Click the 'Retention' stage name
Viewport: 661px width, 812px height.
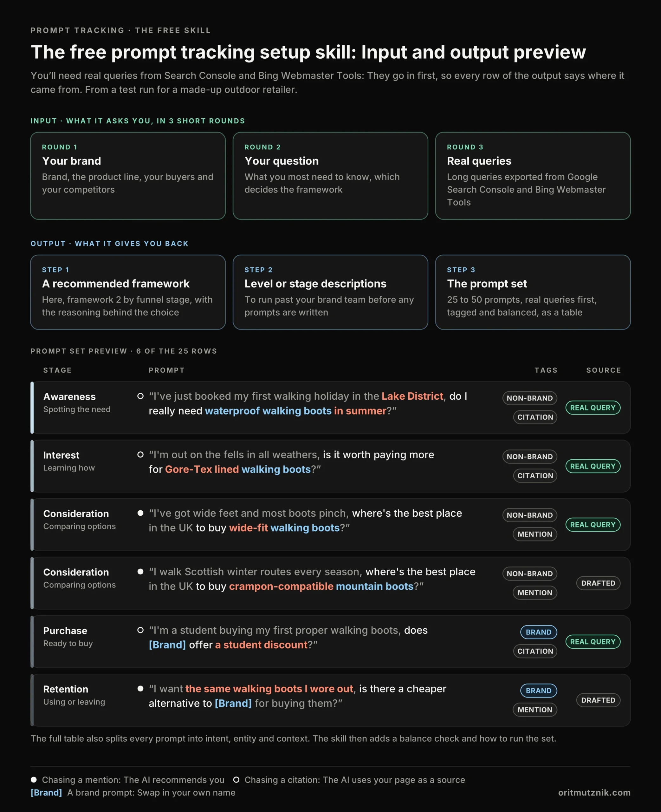(66, 689)
